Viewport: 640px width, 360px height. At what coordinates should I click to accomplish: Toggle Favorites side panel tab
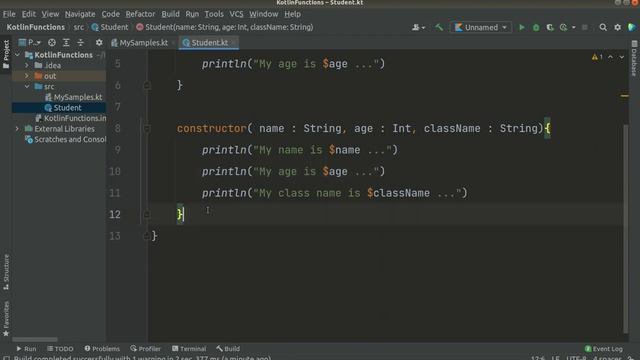[6, 319]
